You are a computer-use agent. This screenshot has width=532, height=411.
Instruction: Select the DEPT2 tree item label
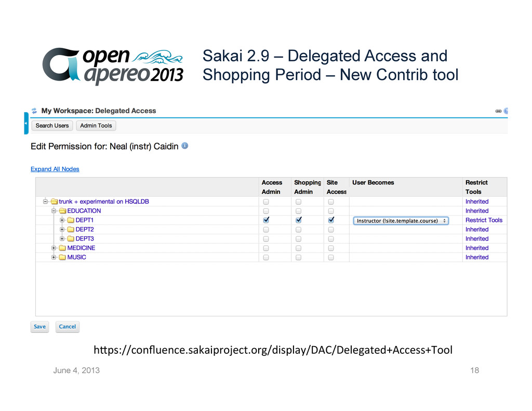[85, 230]
